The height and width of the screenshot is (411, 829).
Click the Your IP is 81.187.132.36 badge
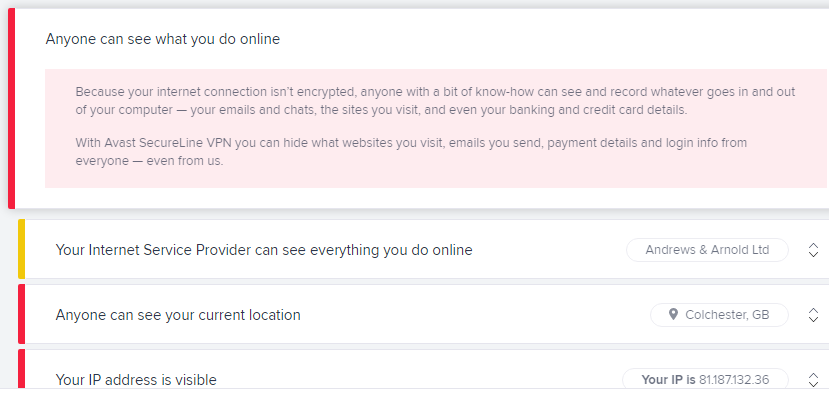click(x=705, y=379)
